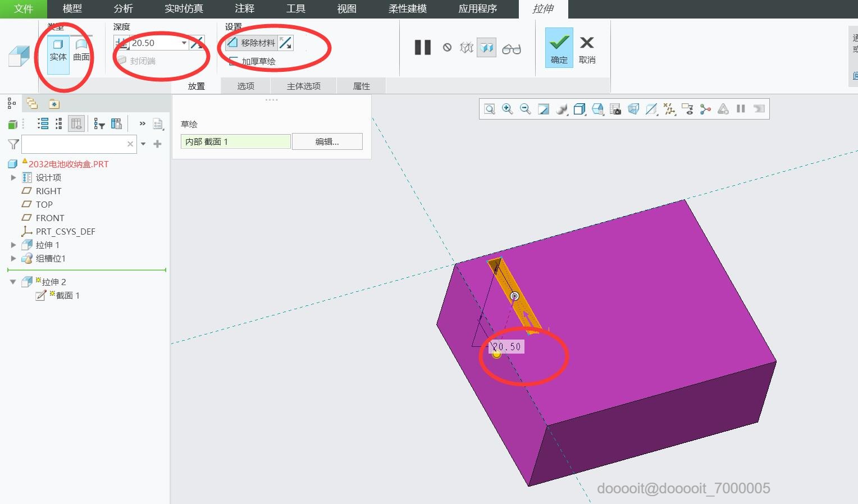The image size is (858, 504).
Task: Expand the 设计项 tree node
Action: tap(13, 177)
